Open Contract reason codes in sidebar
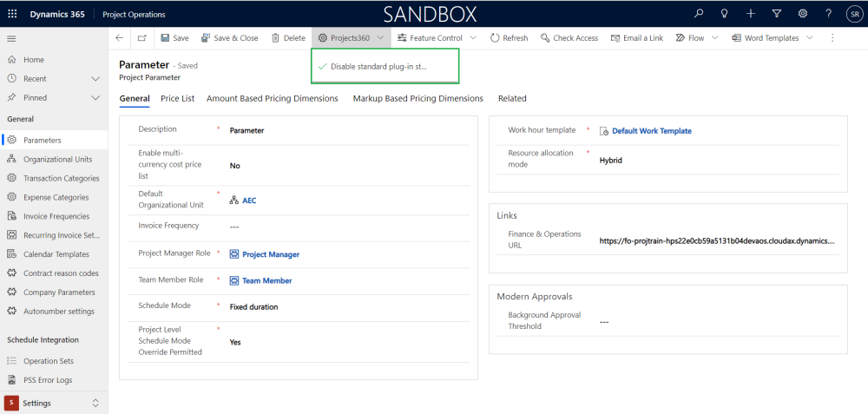868x414 pixels. point(54,273)
